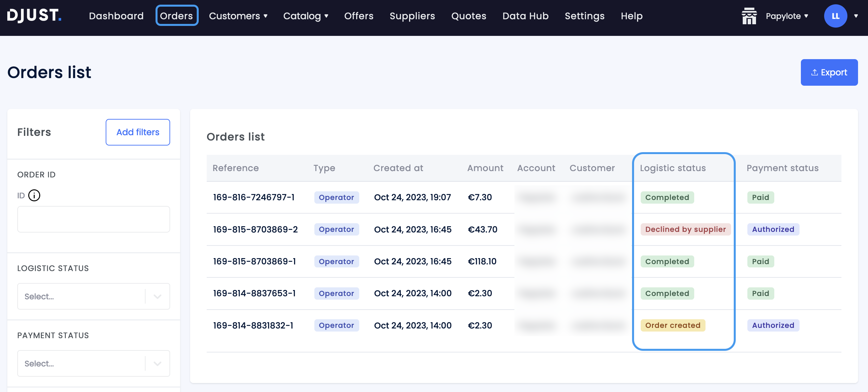868x392 pixels.
Task: Click the Add filters button
Action: point(138,132)
